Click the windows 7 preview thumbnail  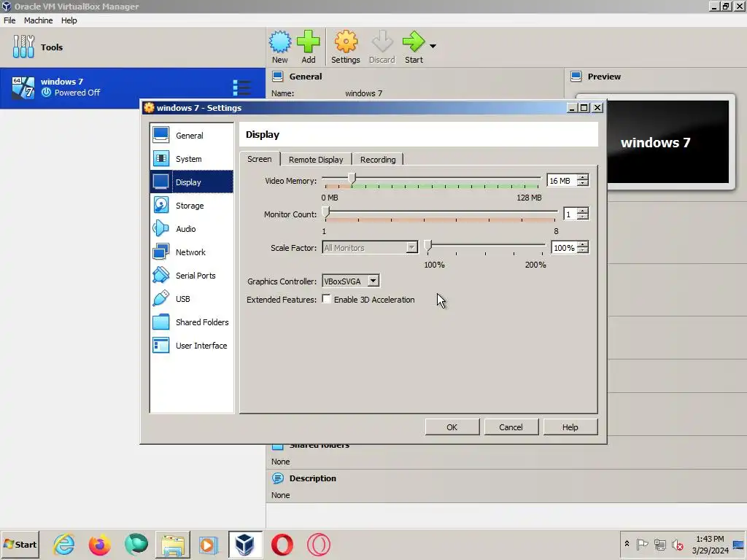pos(667,142)
